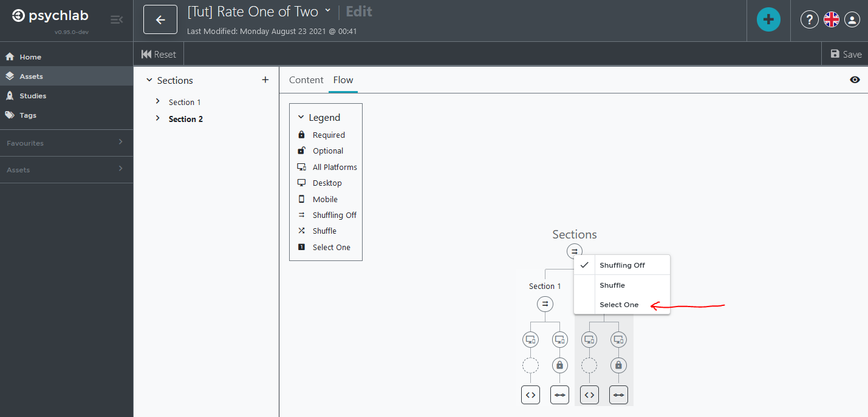Click the connector node icon under Section 2
This screenshot has height=417, width=868.
[618, 395]
